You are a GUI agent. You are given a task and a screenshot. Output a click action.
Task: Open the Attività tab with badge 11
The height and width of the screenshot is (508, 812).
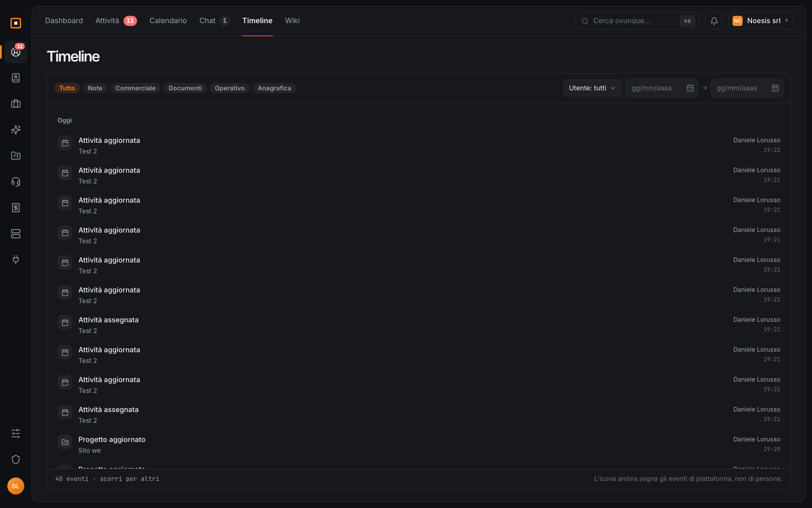(116, 21)
